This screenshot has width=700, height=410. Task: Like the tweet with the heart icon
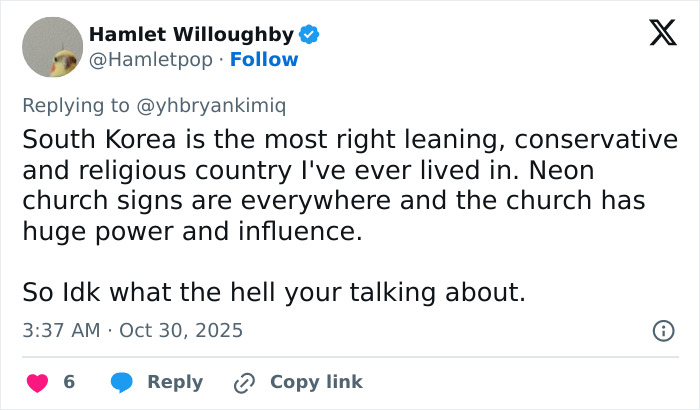click(37, 382)
